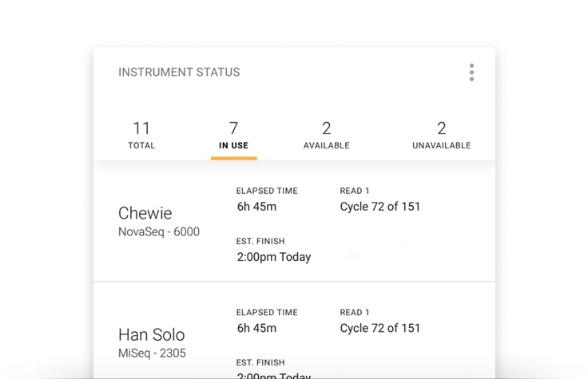588x379 pixels.
Task: Open the Instrument Status three-dot menu
Action: [x=471, y=73]
